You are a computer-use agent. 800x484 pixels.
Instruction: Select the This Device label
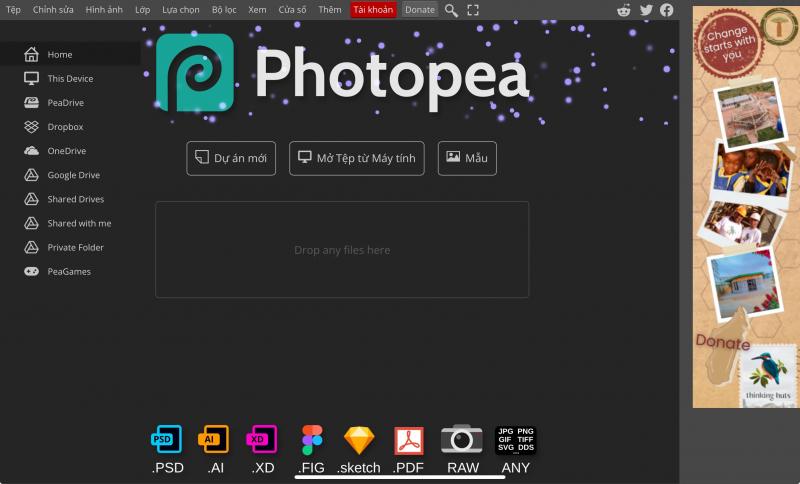70,79
